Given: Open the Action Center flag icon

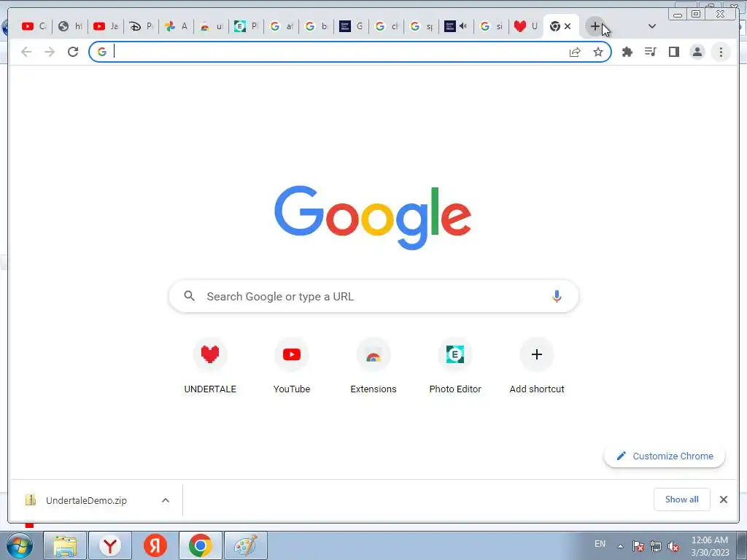Looking at the screenshot, I should click(638, 546).
